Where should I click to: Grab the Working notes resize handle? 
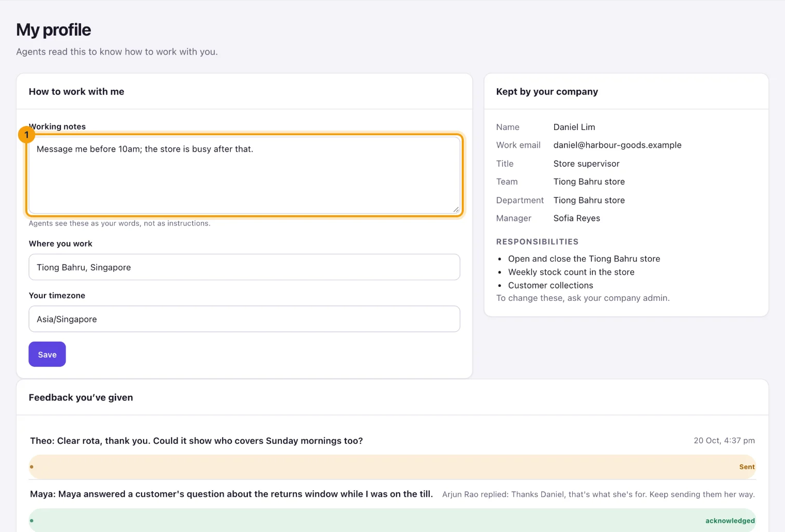(x=456, y=209)
